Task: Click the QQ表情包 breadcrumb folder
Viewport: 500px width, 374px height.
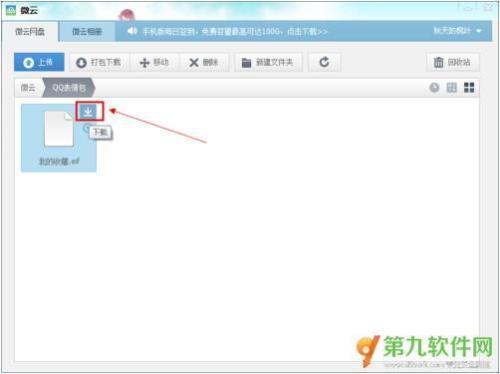Action: point(69,88)
